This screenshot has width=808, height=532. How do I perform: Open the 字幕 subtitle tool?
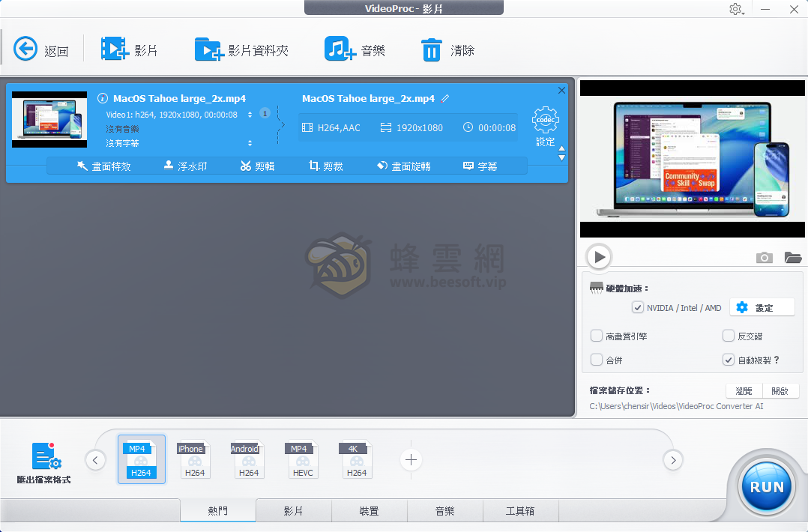tap(480, 166)
